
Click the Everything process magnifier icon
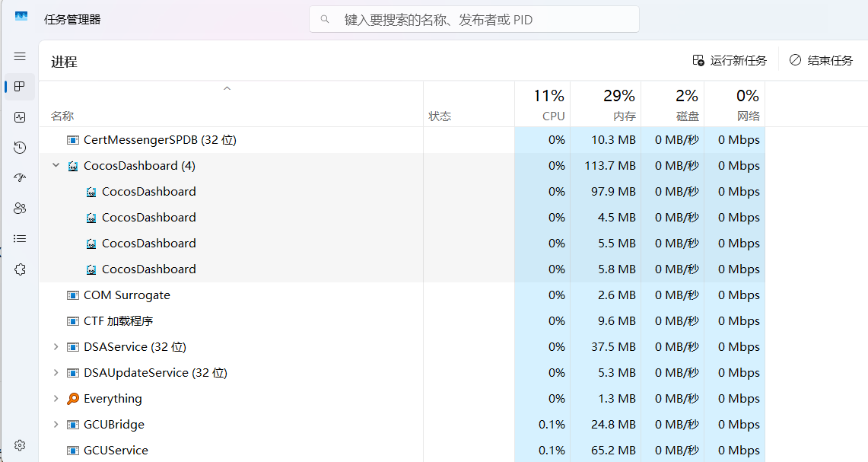coord(73,399)
